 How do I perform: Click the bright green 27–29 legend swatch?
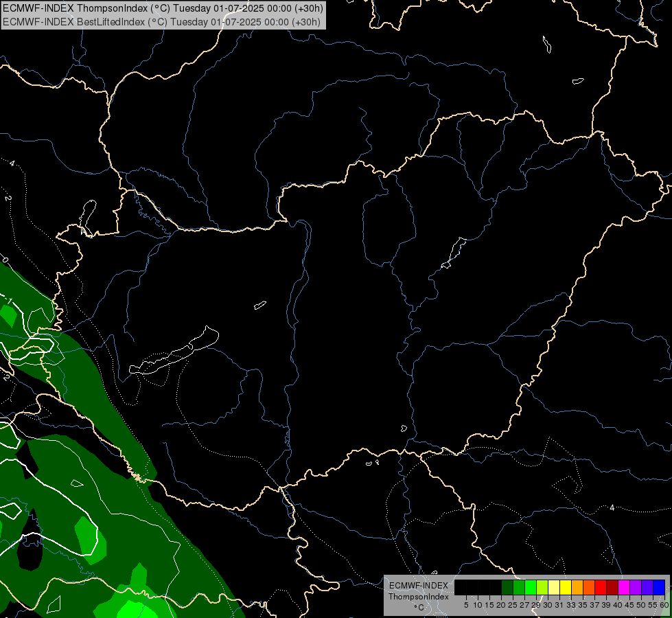[531, 587]
